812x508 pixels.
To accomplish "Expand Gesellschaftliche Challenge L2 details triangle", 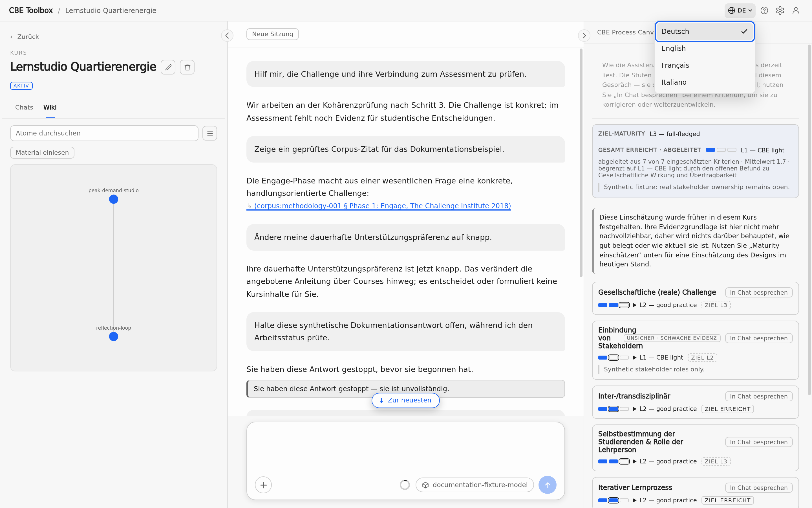I will click(634, 305).
